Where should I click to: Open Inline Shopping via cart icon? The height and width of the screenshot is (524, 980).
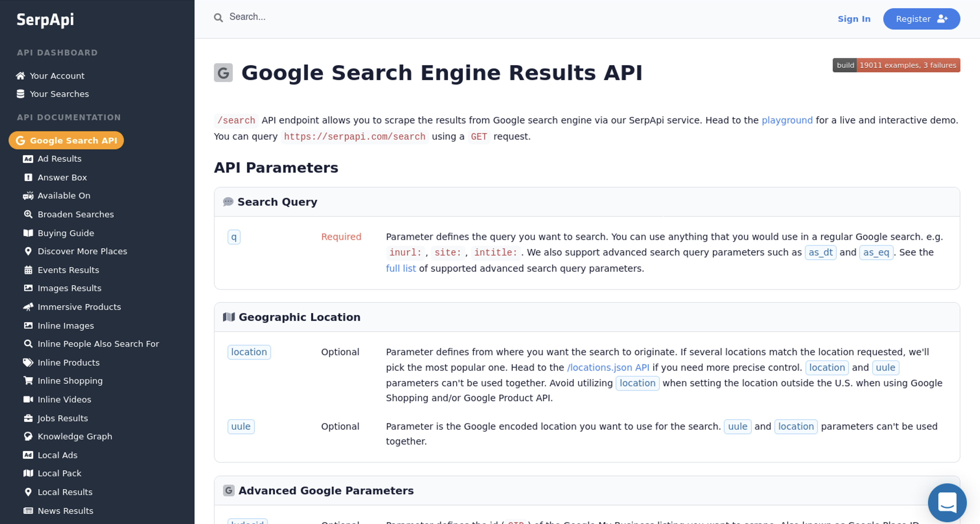(28, 381)
